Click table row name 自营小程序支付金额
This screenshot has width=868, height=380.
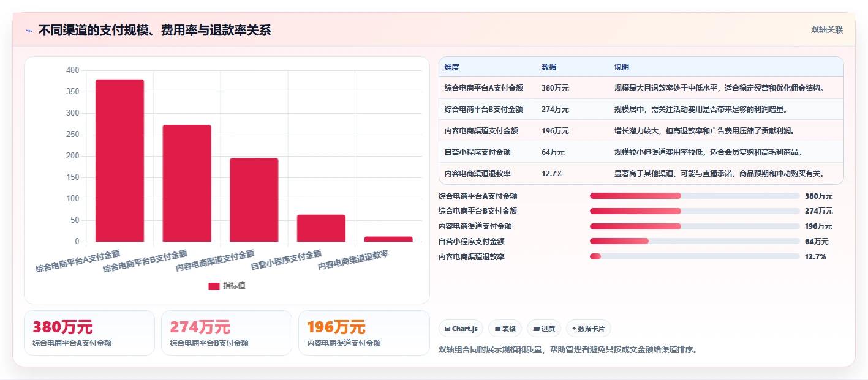tap(478, 152)
